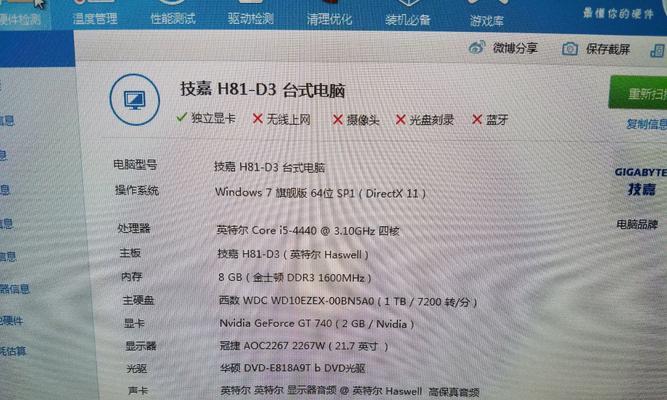The image size is (667, 400).
Task: Click the 复制信息 link
Action: 647,124
